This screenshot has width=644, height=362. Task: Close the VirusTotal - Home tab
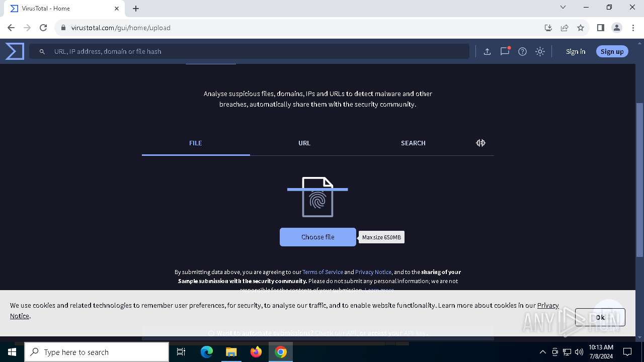pyautogui.click(x=117, y=9)
